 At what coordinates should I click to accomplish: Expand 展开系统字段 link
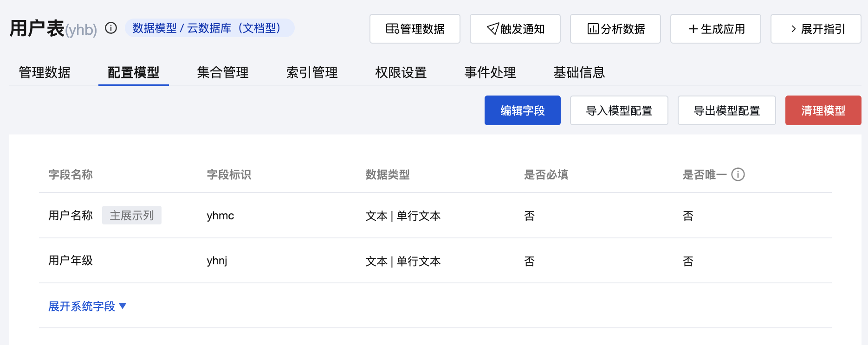point(87,306)
